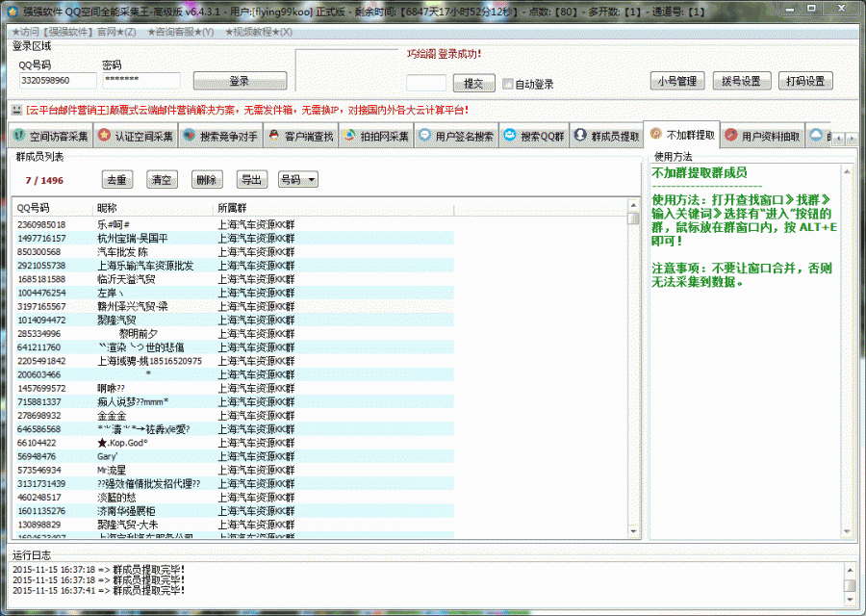Open 小号管理 settings
The width and height of the screenshot is (866, 616).
tap(677, 81)
